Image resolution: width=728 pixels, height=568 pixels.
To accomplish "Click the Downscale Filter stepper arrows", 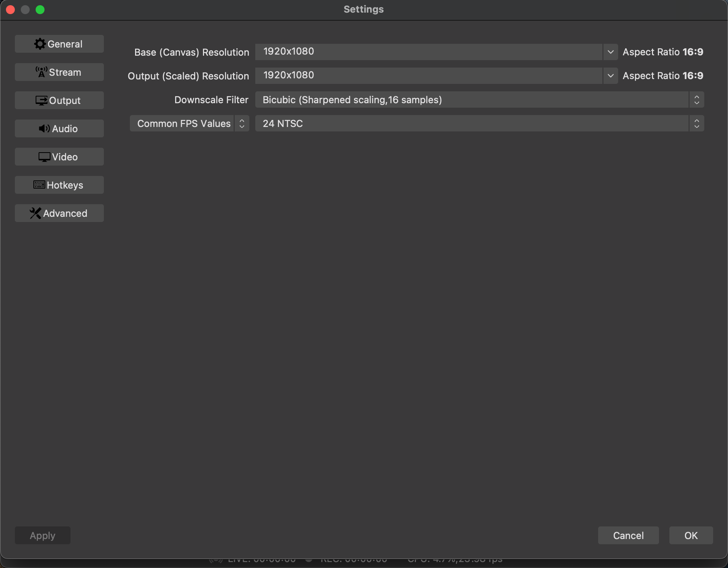I will click(x=697, y=99).
